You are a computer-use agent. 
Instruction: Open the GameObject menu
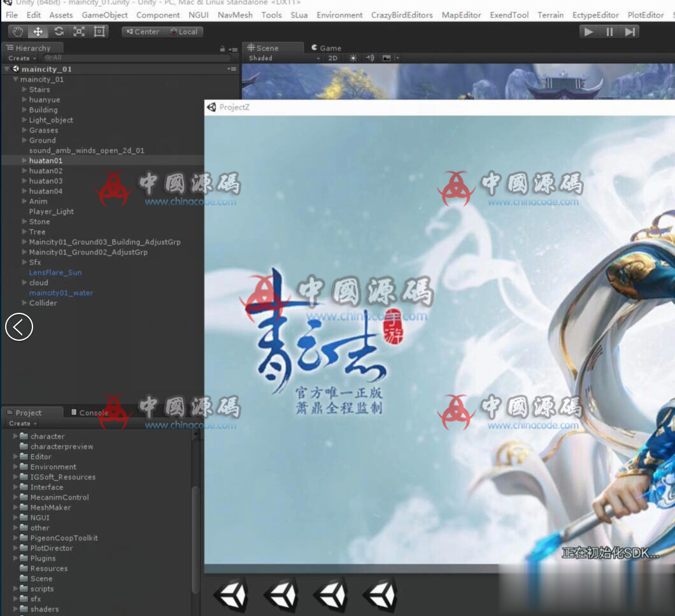(104, 15)
